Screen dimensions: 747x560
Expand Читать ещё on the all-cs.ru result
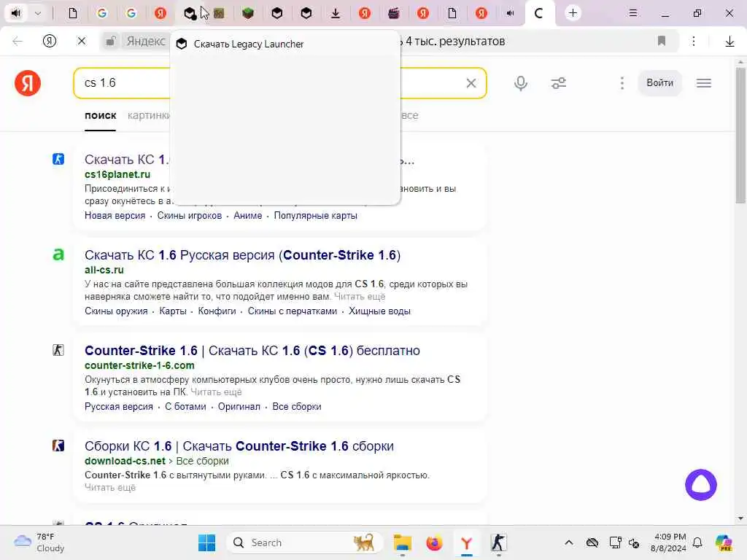click(360, 297)
